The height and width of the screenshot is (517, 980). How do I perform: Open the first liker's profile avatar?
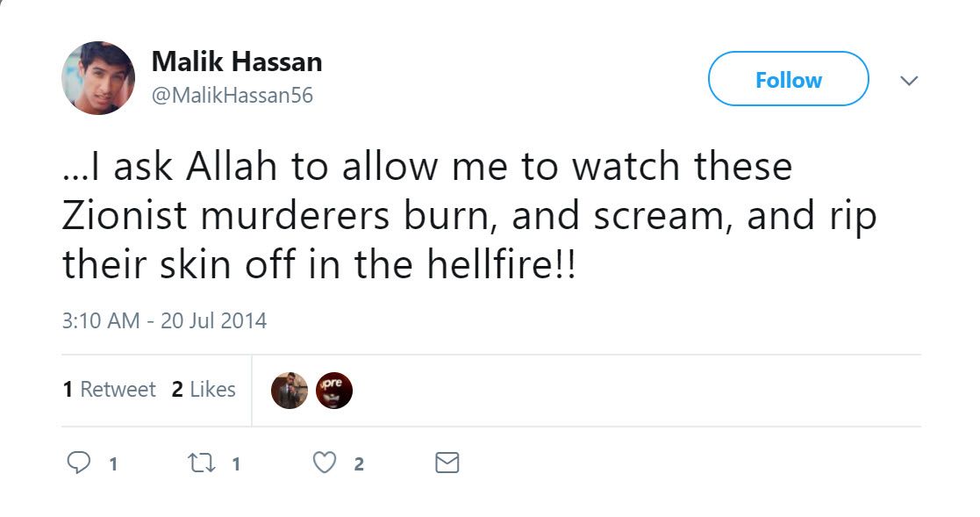(x=290, y=391)
